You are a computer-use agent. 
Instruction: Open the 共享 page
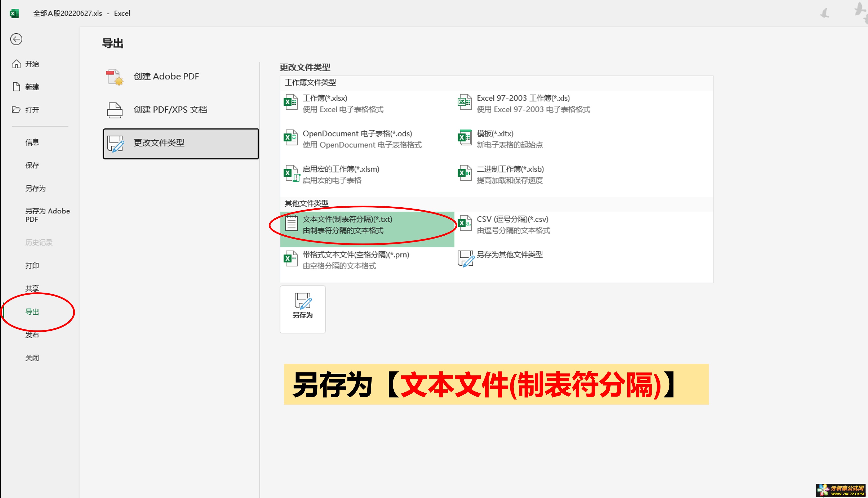tap(32, 289)
